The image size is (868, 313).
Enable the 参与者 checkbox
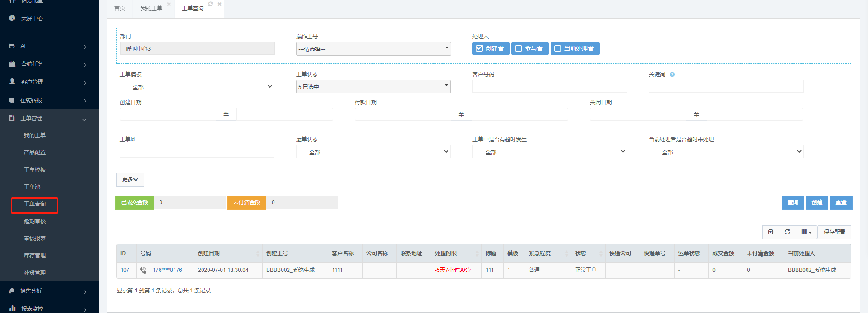coord(519,48)
